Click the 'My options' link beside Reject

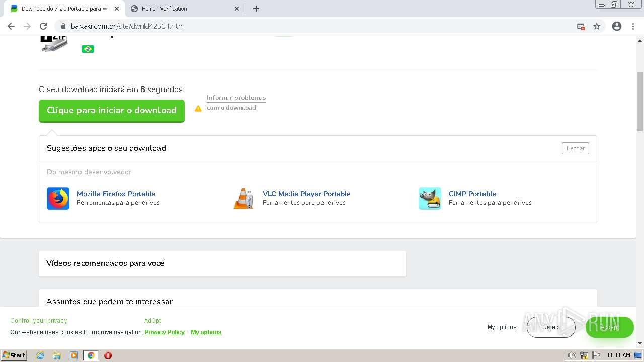(x=502, y=327)
